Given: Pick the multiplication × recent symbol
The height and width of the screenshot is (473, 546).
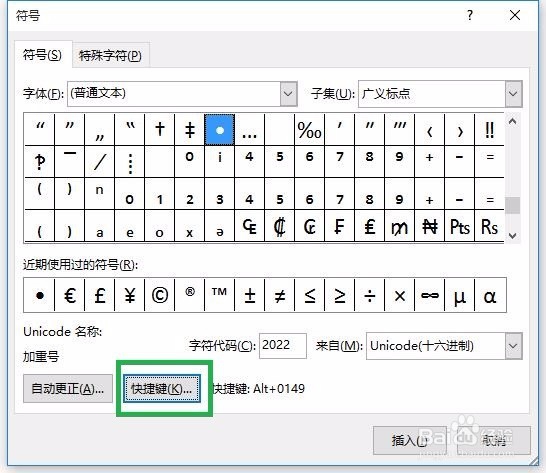Looking at the screenshot, I should (x=399, y=295).
